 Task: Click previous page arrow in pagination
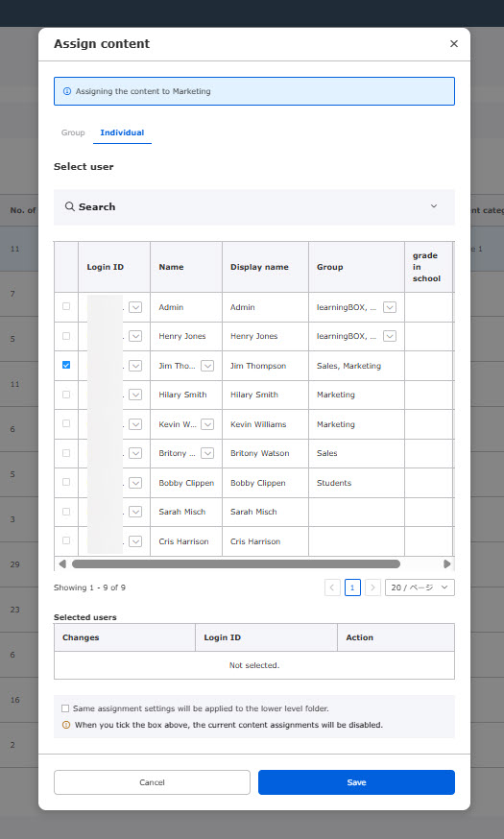(332, 587)
